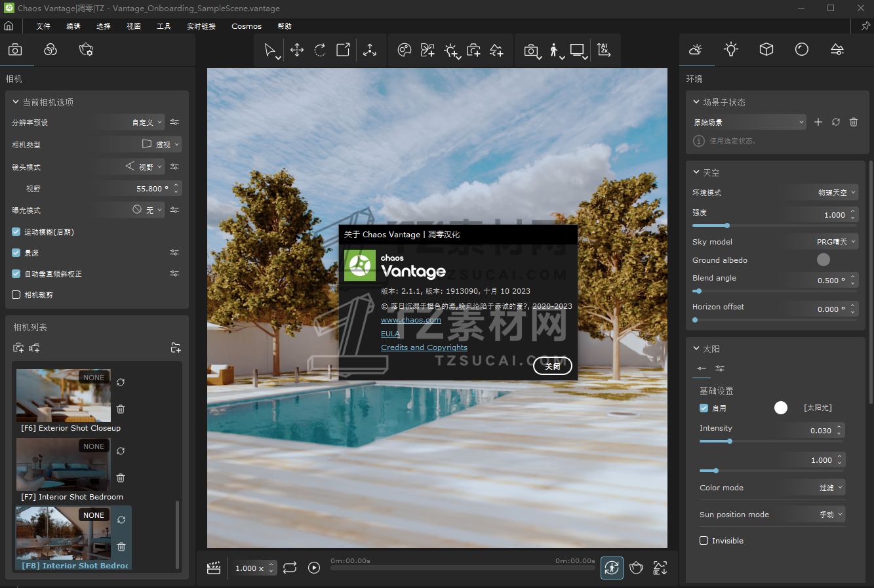874x588 pixels.
Task: Activate the move tool in toolbar
Action: [x=297, y=50]
